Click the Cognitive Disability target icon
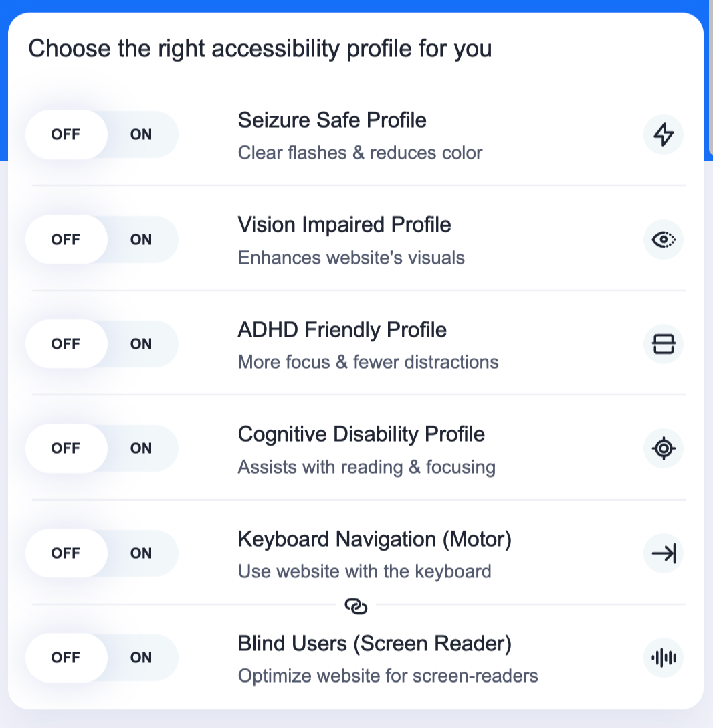This screenshot has width=713, height=728. pyautogui.click(x=664, y=448)
